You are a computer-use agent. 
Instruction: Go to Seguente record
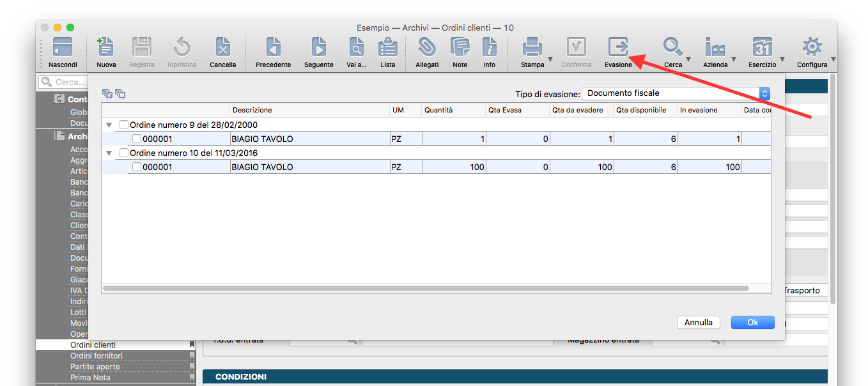coord(318,48)
